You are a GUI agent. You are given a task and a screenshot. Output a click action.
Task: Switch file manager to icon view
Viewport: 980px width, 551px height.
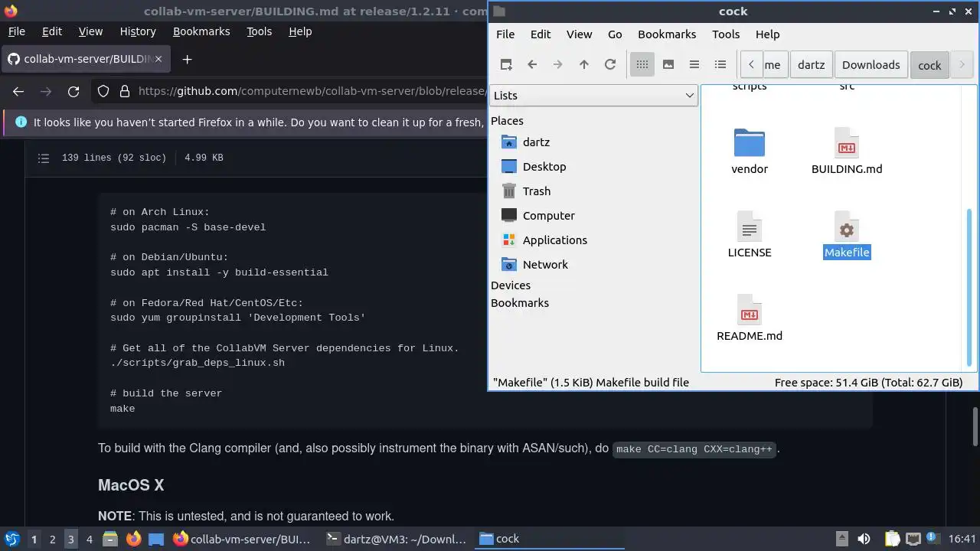[642, 65]
